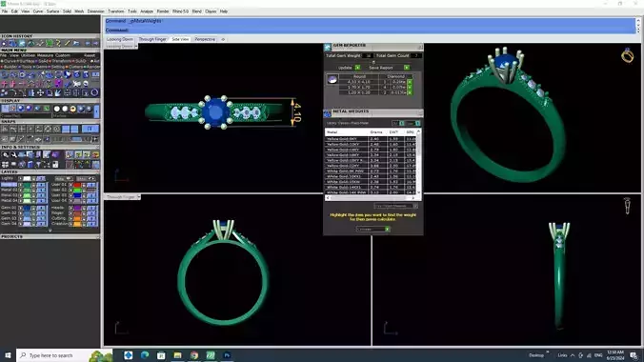Select the yellow line icon in Icon History
The width and height of the screenshot is (644, 362).
point(68,43)
